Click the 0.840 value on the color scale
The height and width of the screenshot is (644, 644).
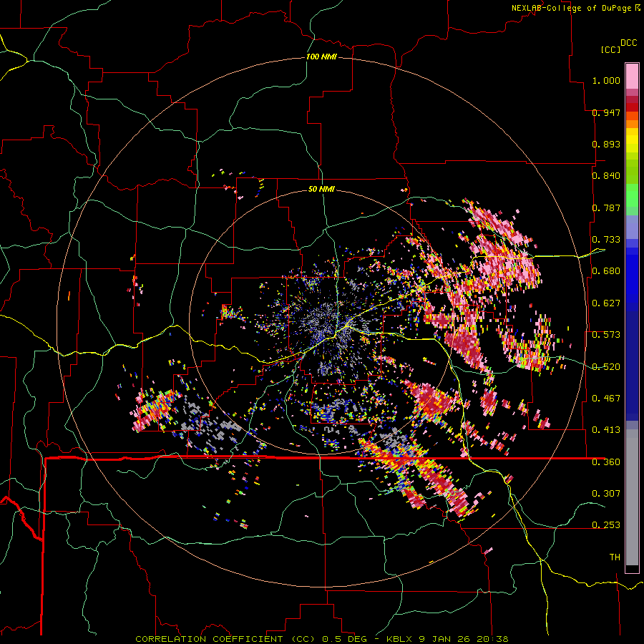606,176
